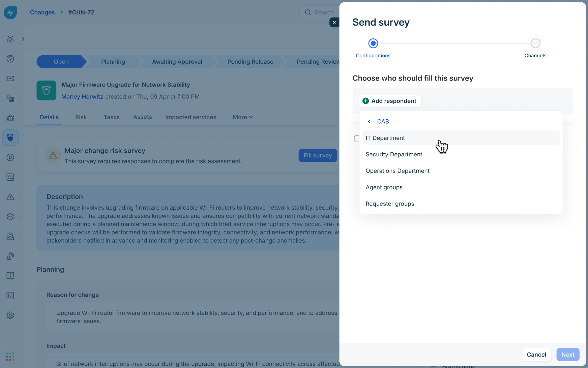Expand submenu dots beside Assets layers icon

click(x=21, y=217)
